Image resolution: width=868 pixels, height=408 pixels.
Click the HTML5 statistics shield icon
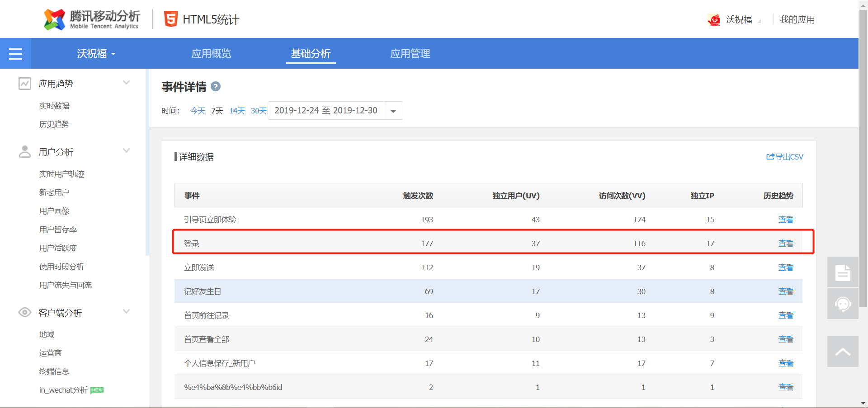(171, 19)
